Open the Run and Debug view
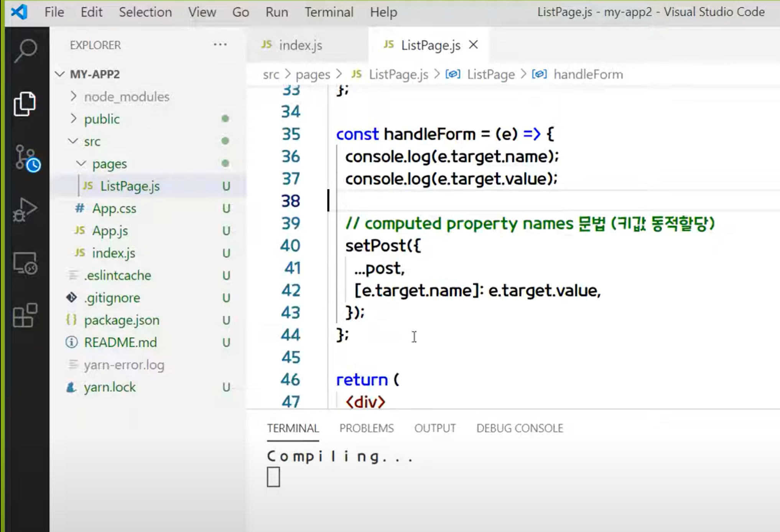 pos(25,210)
